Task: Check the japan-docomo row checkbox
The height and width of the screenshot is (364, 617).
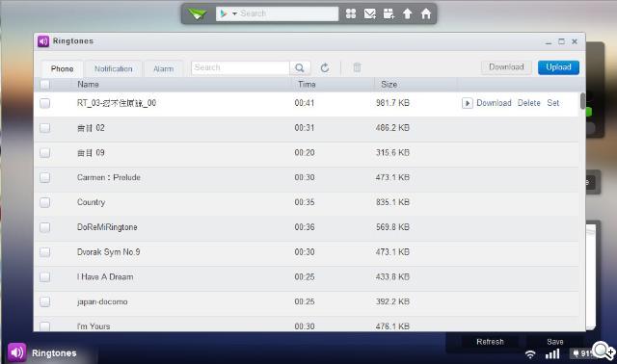Action: tap(45, 301)
